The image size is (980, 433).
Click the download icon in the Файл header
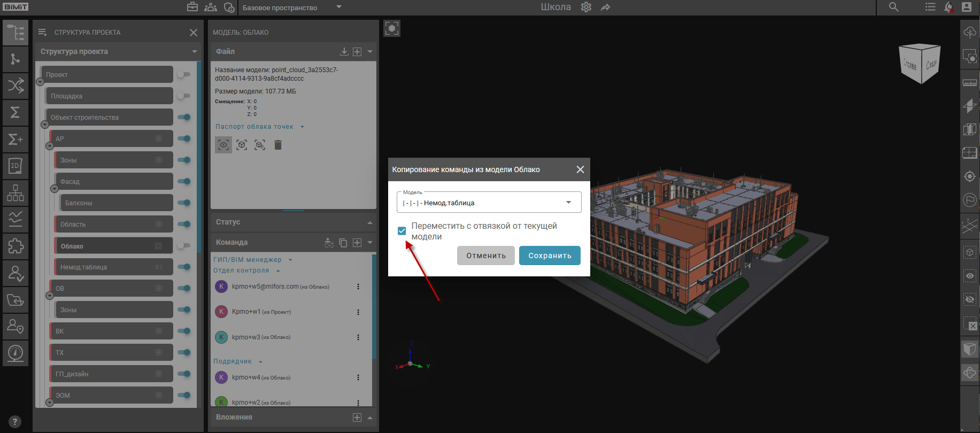344,52
